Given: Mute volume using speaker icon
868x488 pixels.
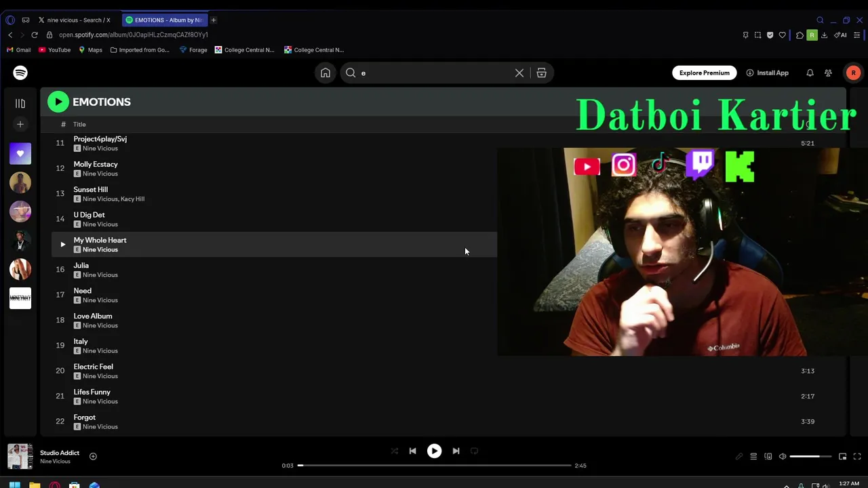Looking at the screenshot, I should point(783,457).
